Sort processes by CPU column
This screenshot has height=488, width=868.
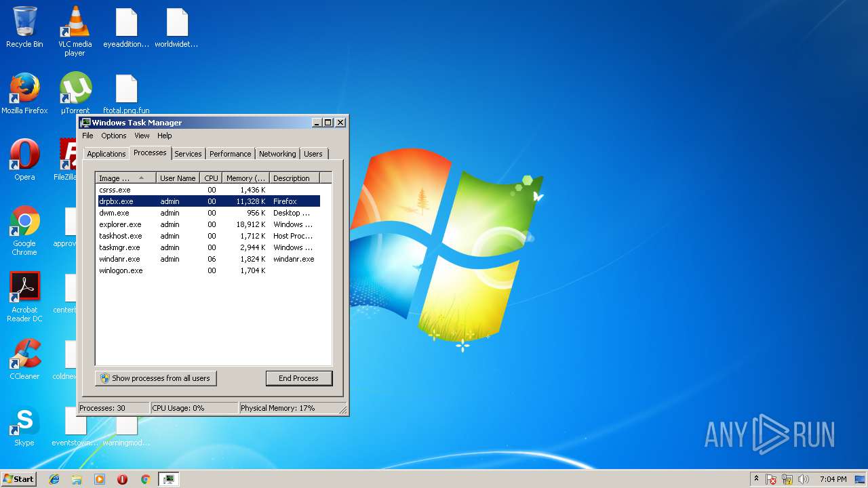(211, 178)
